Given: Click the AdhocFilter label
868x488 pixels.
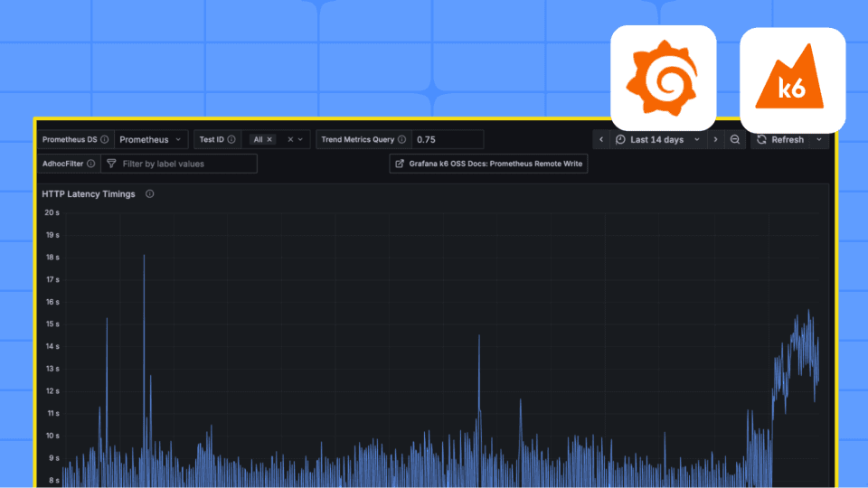Looking at the screenshot, I should click(x=62, y=164).
